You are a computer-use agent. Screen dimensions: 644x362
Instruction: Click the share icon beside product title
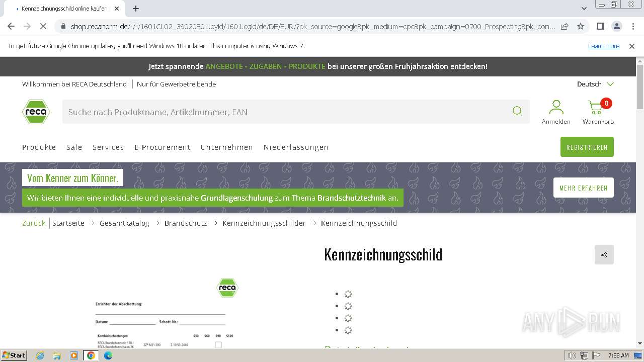[604, 255]
